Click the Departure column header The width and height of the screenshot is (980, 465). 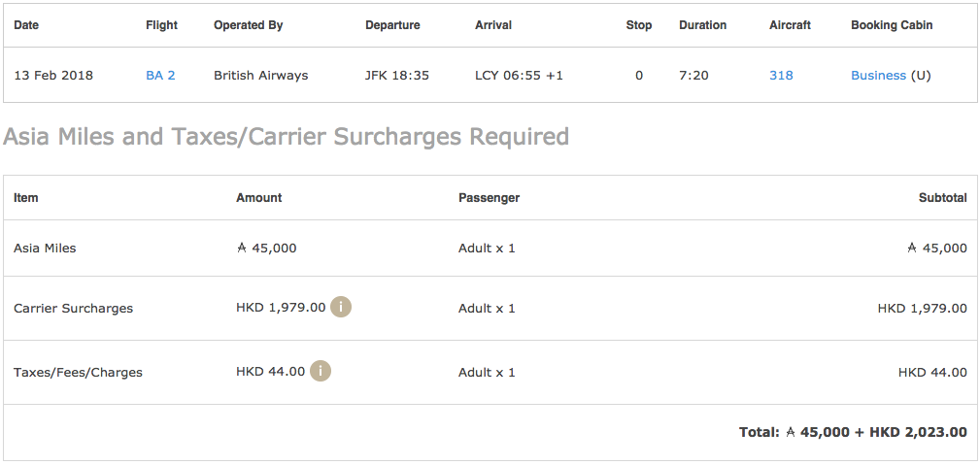pos(391,25)
